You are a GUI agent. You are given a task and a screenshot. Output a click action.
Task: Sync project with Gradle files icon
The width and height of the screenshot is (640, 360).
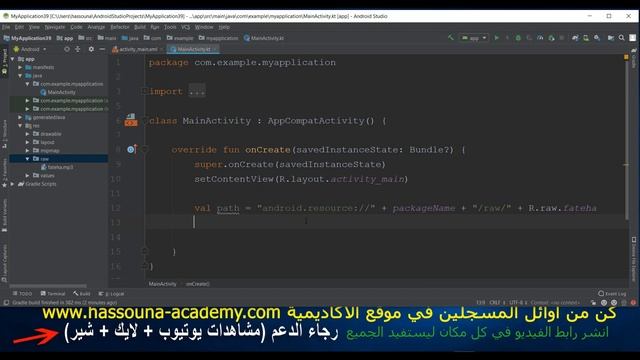click(575, 38)
